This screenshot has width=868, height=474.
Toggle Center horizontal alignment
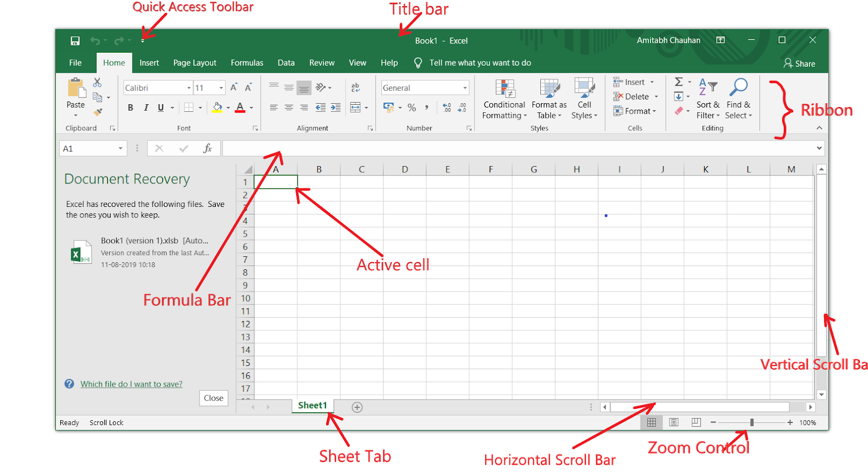pyautogui.click(x=289, y=108)
